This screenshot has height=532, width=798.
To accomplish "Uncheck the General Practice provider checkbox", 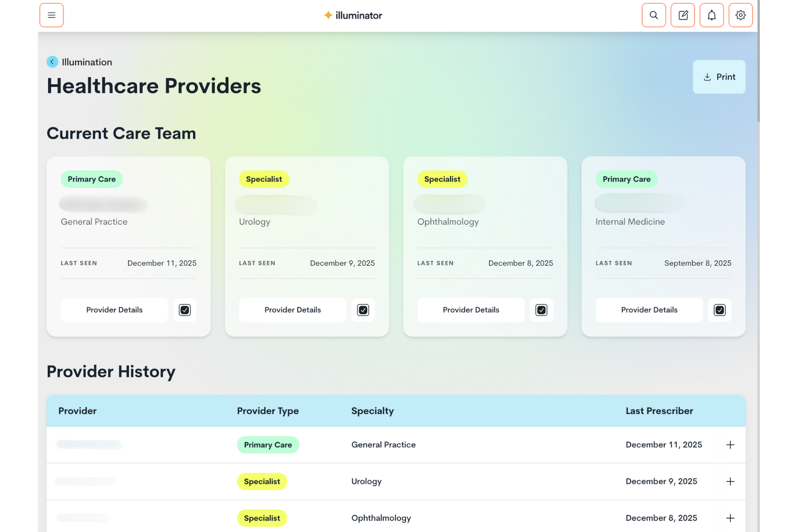I will (x=185, y=310).
